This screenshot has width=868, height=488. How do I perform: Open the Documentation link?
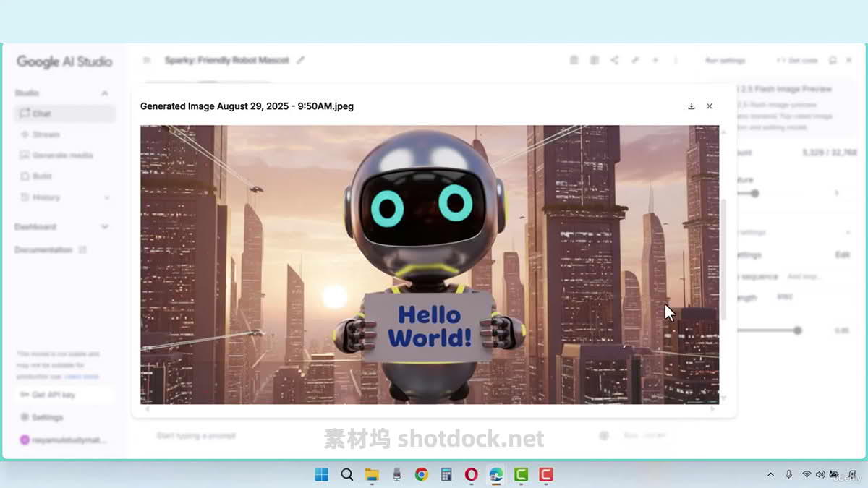click(43, 250)
